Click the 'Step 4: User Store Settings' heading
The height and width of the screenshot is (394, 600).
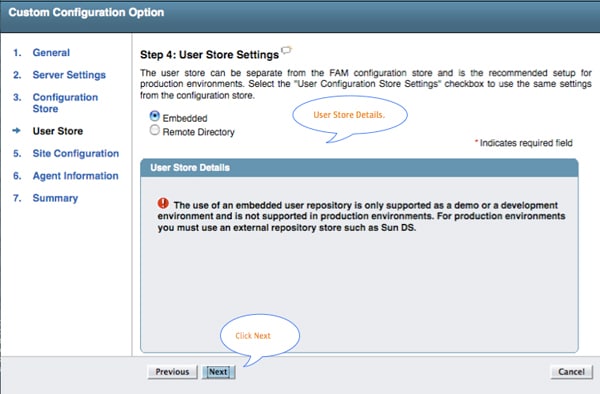(209, 55)
